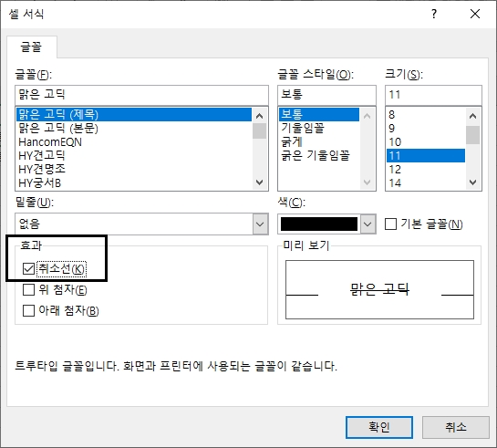Select 기울임꼴 font style
The height and width of the screenshot is (448, 497).
point(319,128)
